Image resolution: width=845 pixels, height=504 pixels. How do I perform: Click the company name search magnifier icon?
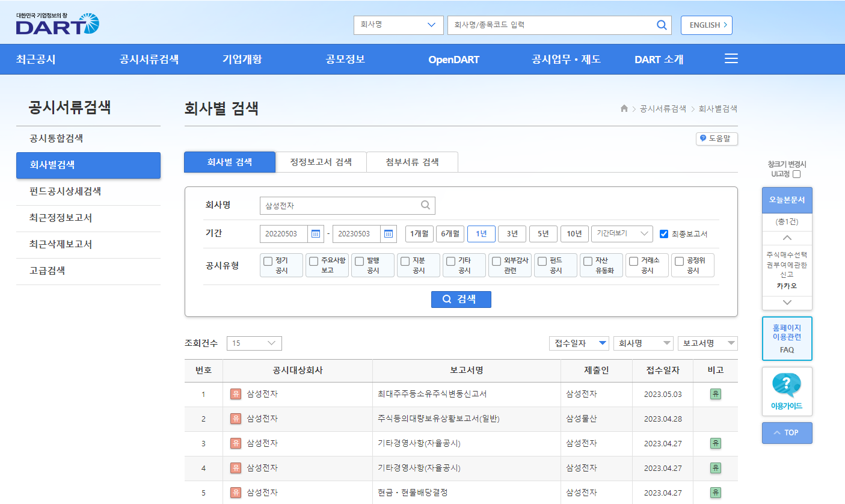point(425,205)
